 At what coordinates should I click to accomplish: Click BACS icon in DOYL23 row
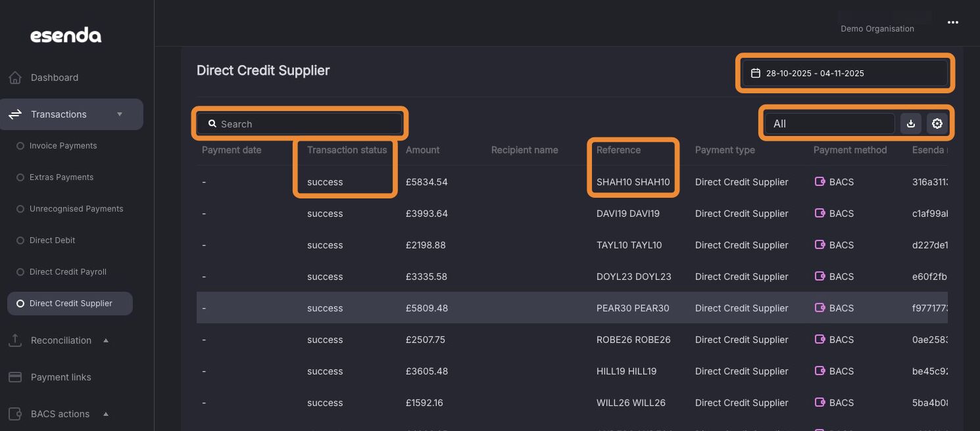click(820, 277)
